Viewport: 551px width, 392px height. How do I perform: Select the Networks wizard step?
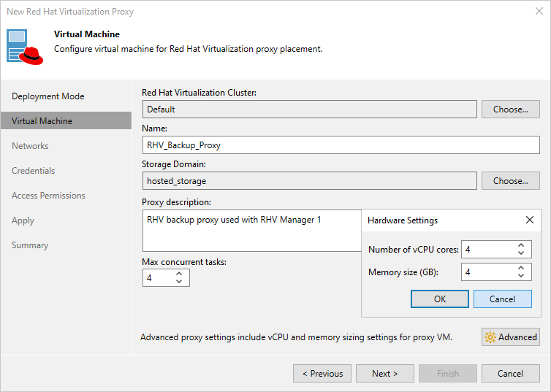tap(30, 146)
